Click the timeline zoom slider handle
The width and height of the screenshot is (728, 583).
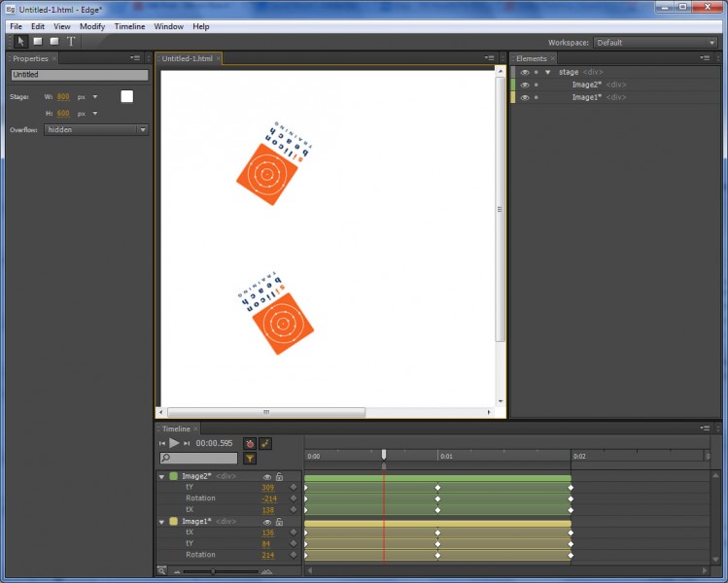coord(213,571)
